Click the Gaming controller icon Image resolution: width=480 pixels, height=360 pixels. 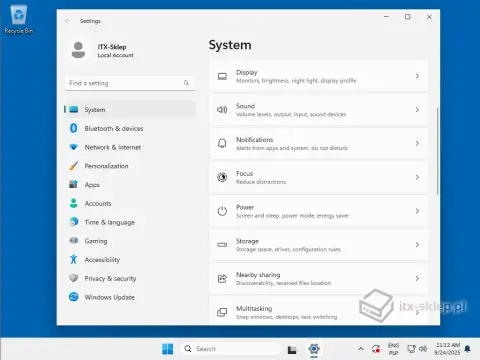[74, 240]
